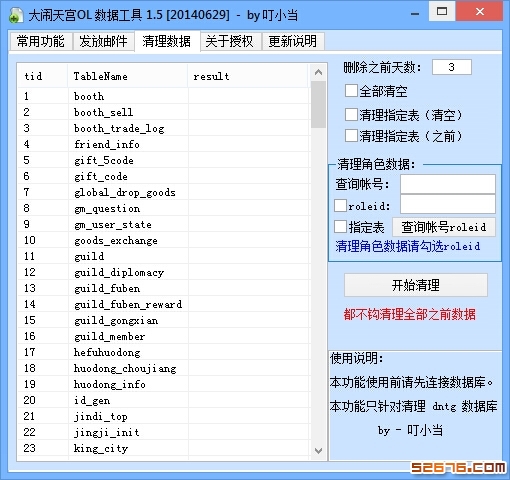Open the 更新说明 tab
510x480 pixels.
pyautogui.click(x=293, y=41)
